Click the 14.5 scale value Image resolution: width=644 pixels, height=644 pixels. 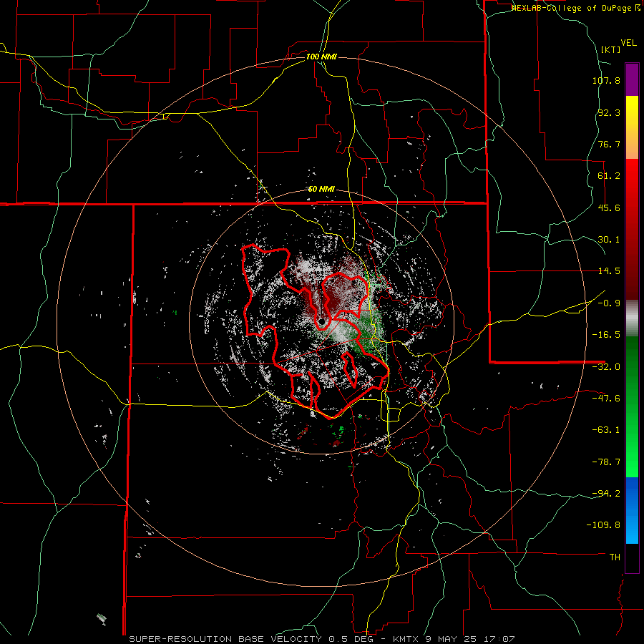click(609, 271)
